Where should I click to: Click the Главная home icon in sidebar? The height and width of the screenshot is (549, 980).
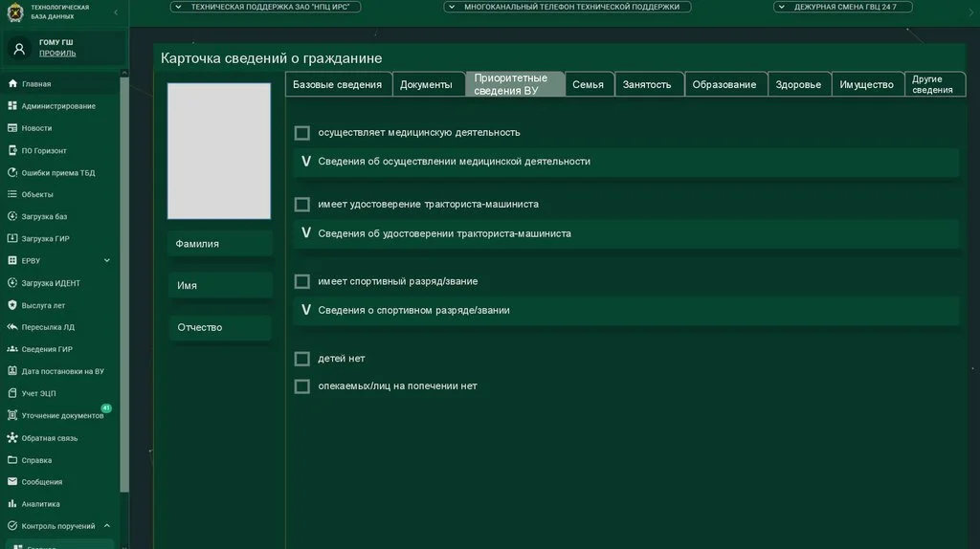13,84
